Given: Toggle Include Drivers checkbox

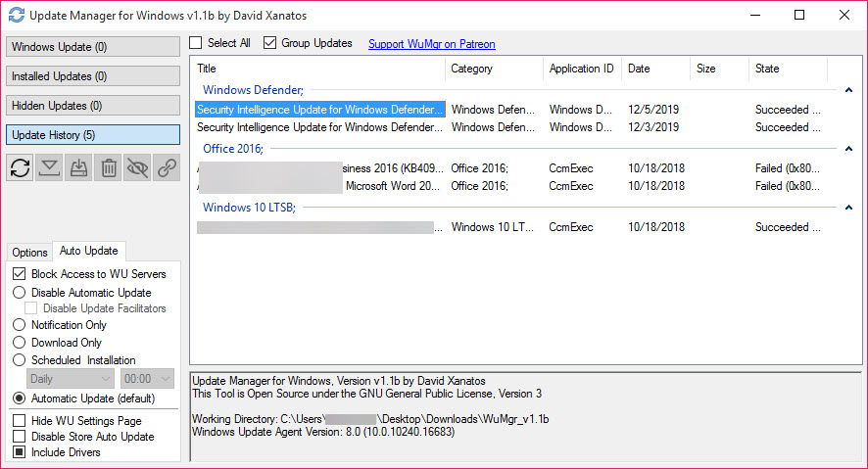Looking at the screenshot, I should coord(20,451).
